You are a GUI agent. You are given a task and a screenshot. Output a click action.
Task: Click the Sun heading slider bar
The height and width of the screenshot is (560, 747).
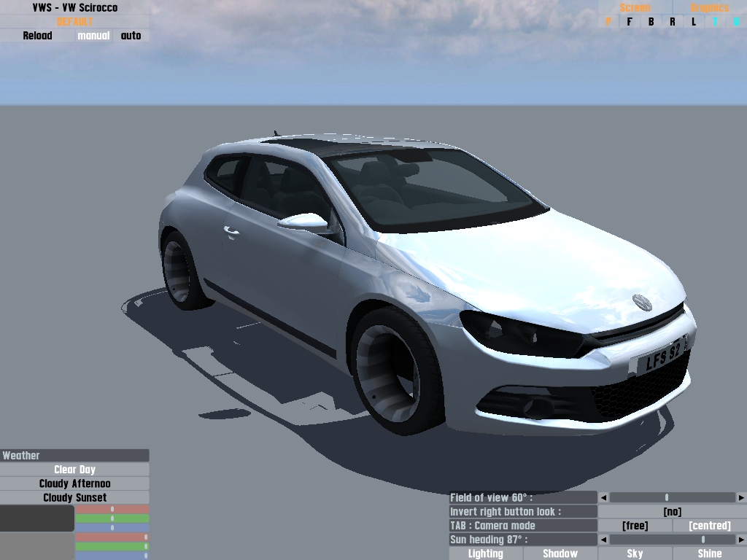tap(672, 540)
